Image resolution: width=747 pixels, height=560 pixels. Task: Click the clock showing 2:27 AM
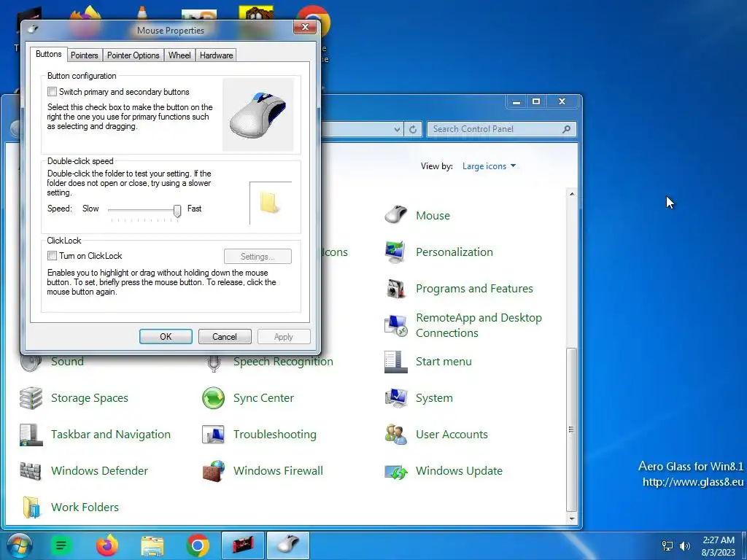pos(719,540)
